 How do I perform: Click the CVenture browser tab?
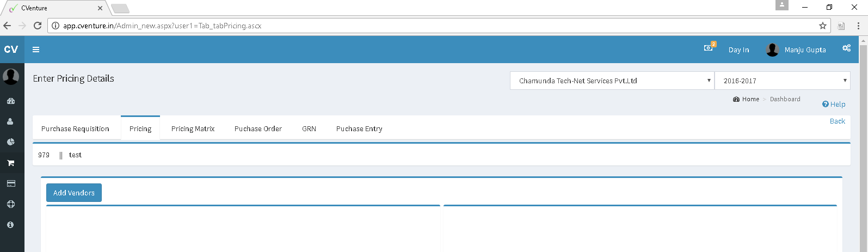(54, 8)
